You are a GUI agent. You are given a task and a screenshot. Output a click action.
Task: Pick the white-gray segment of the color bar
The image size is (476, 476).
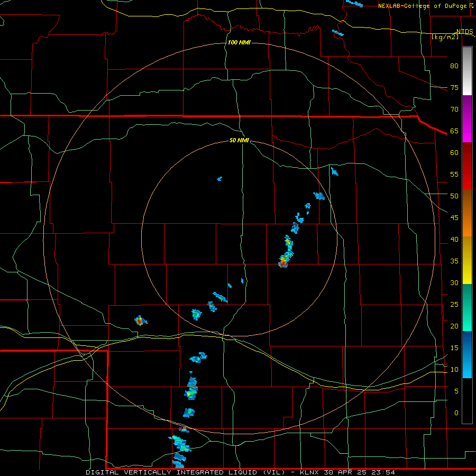pos(467,71)
